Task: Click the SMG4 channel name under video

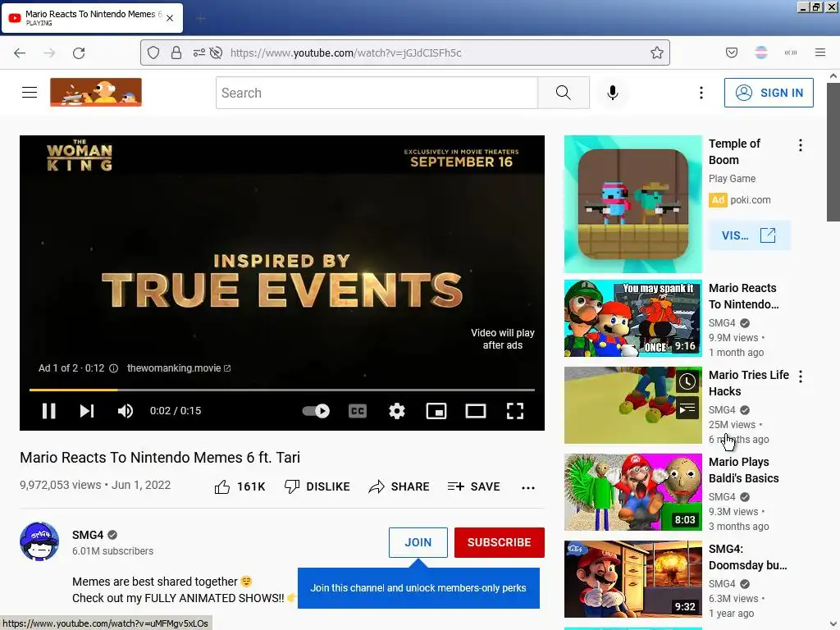Action: click(x=88, y=535)
